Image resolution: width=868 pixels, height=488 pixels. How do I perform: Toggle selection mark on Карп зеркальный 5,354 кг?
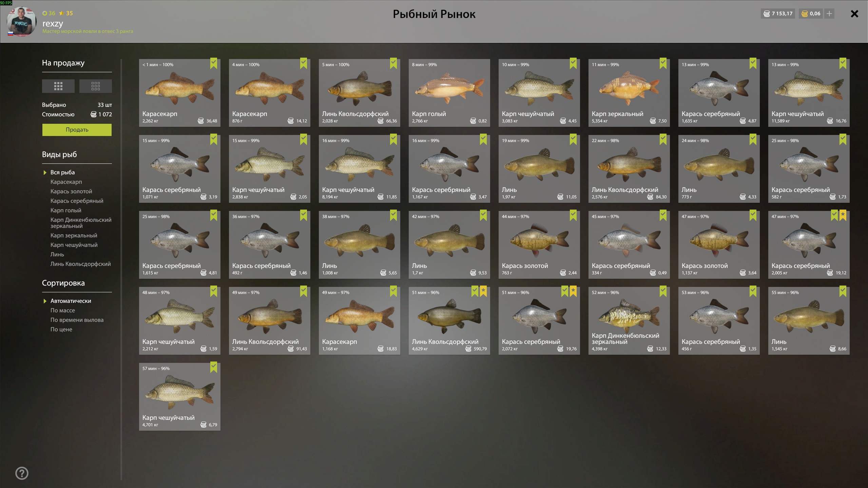click(x=663, y=63)
